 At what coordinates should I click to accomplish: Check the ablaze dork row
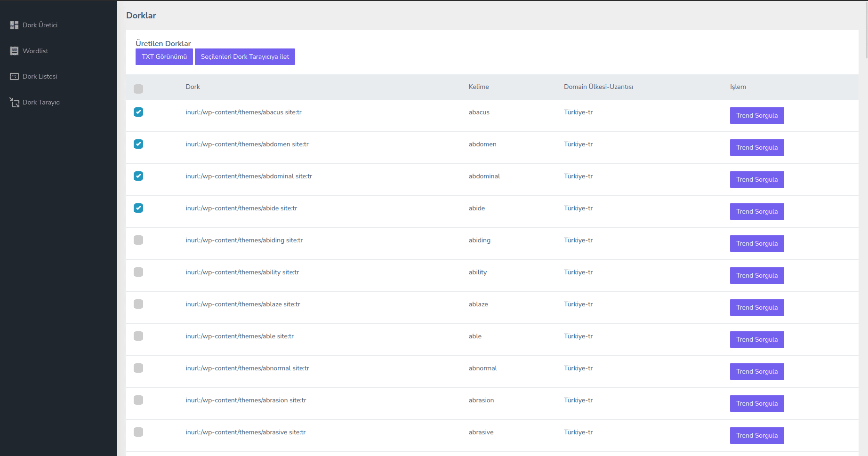click(138, 304)
